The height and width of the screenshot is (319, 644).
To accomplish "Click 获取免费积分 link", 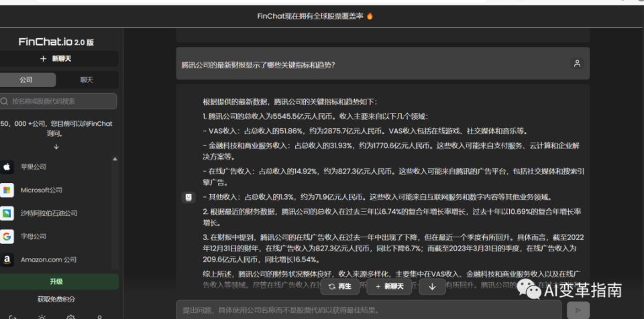I will coord(56,300).
